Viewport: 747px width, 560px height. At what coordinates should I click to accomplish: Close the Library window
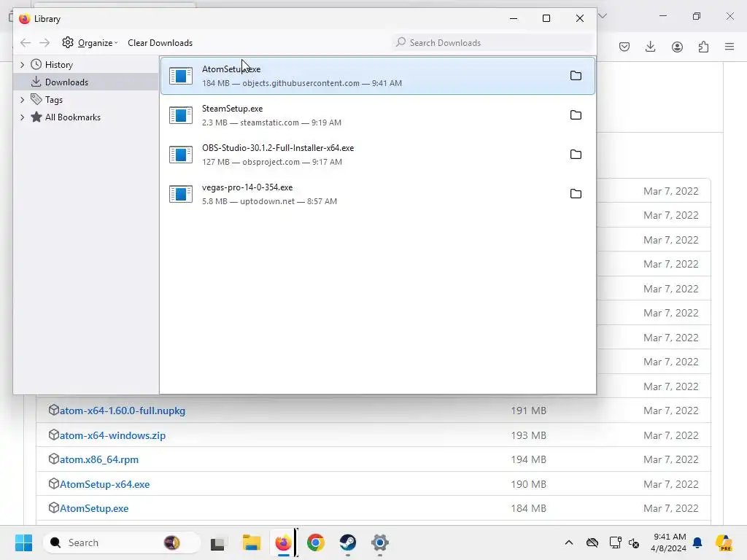(580, 18)
